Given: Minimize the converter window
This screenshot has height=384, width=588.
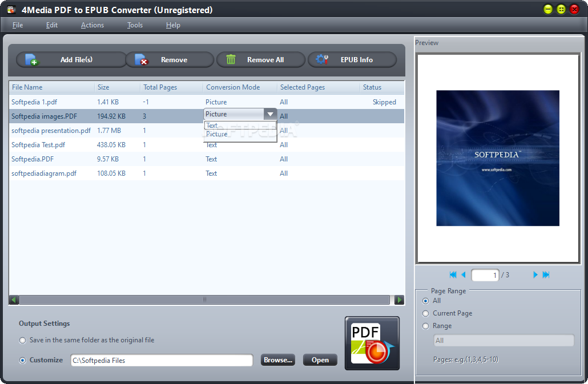Looking at the screenshot, I should tap(548, 9).
